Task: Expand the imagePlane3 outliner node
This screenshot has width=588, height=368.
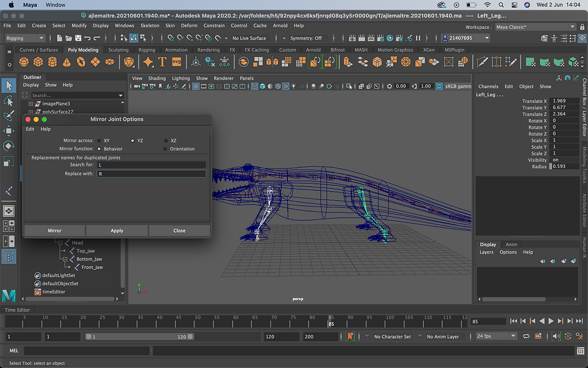Action: click(x=31, y=104)
